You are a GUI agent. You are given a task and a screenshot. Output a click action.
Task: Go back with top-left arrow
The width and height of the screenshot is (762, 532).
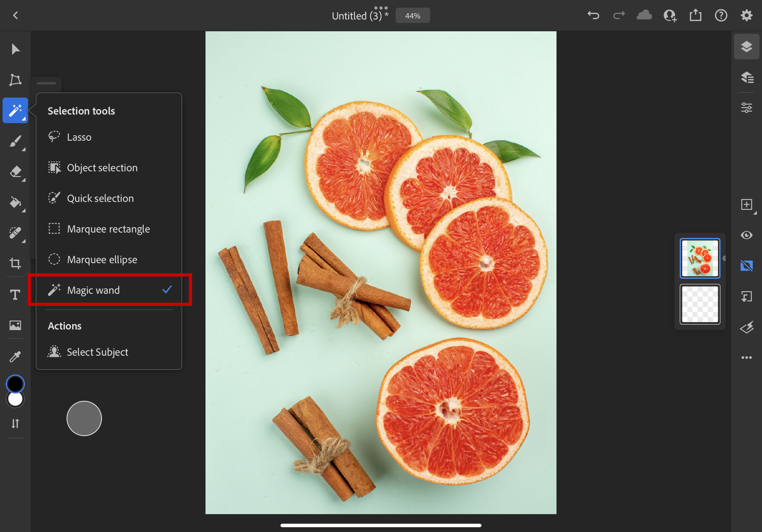[15, 15]
